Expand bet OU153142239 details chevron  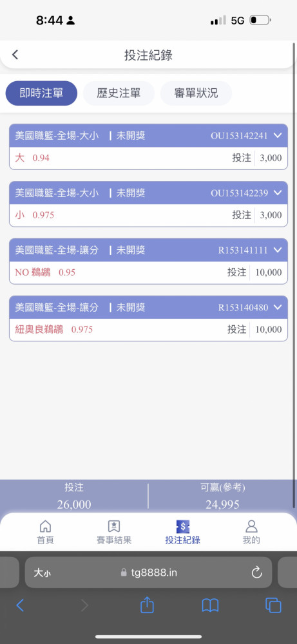(x=278, y=192)
